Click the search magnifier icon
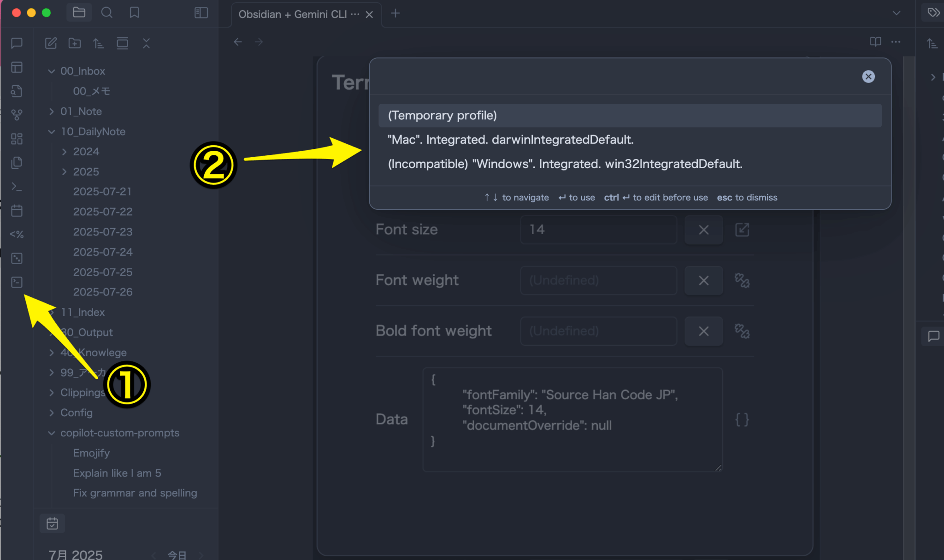The width and height of the screenshot is (944, 560). pos(106,12)
